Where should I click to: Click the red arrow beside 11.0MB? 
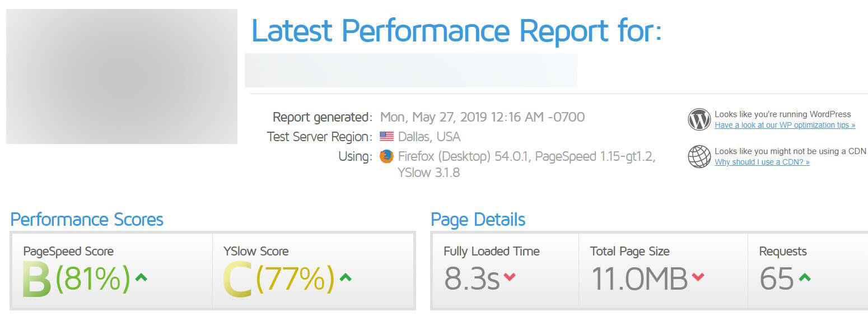[698, 277]
